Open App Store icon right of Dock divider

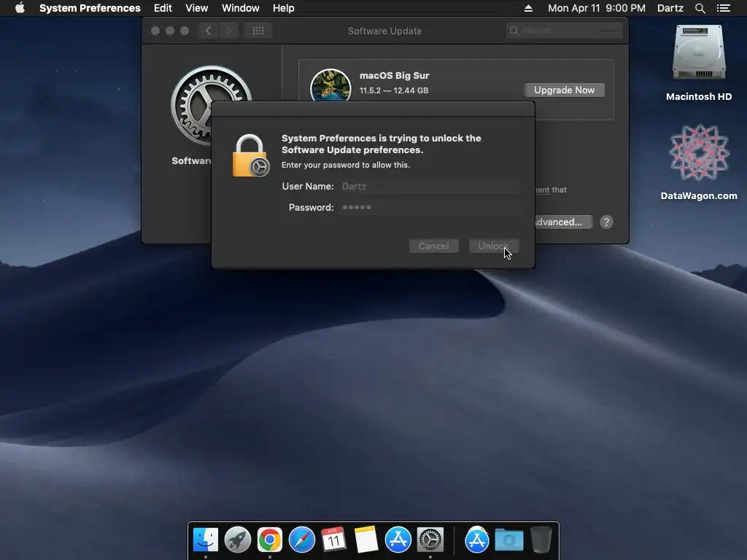tap(477, 540)
